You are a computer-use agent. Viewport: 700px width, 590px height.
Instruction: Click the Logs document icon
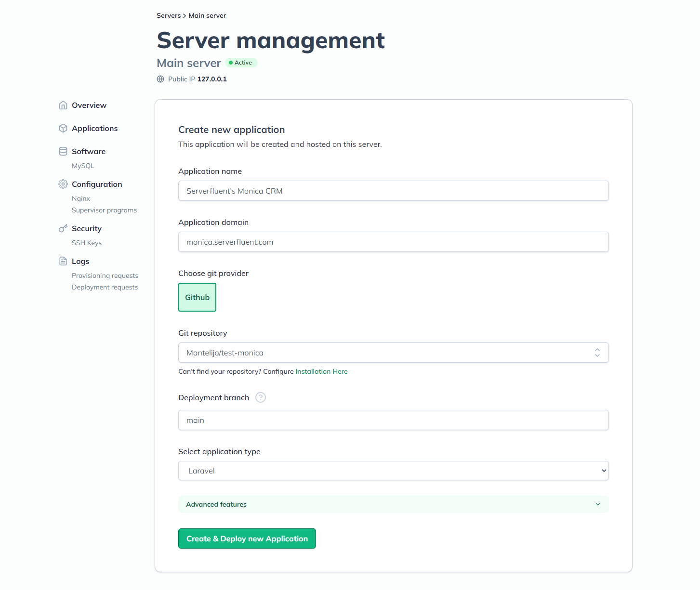pos(63,261)
